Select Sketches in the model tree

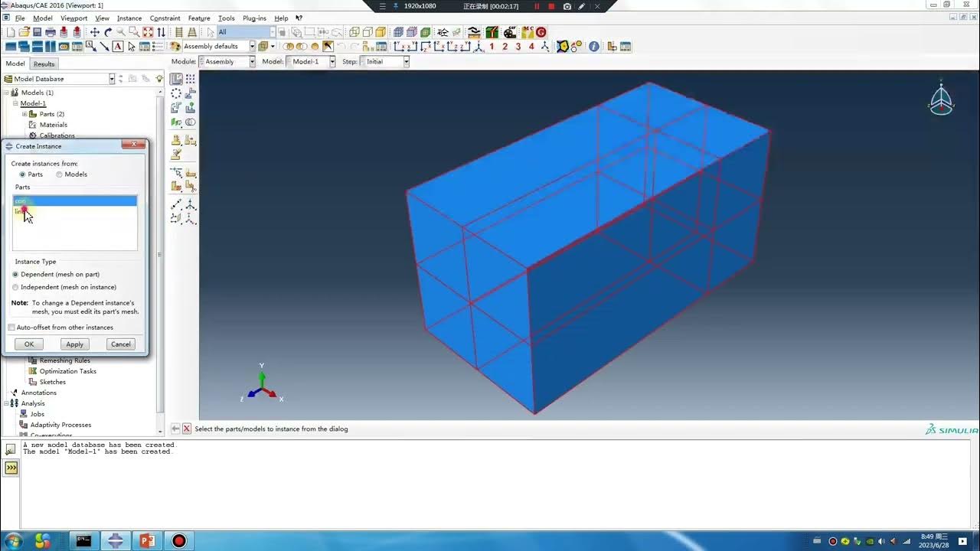pyautogui.click(x=53, y=382)
